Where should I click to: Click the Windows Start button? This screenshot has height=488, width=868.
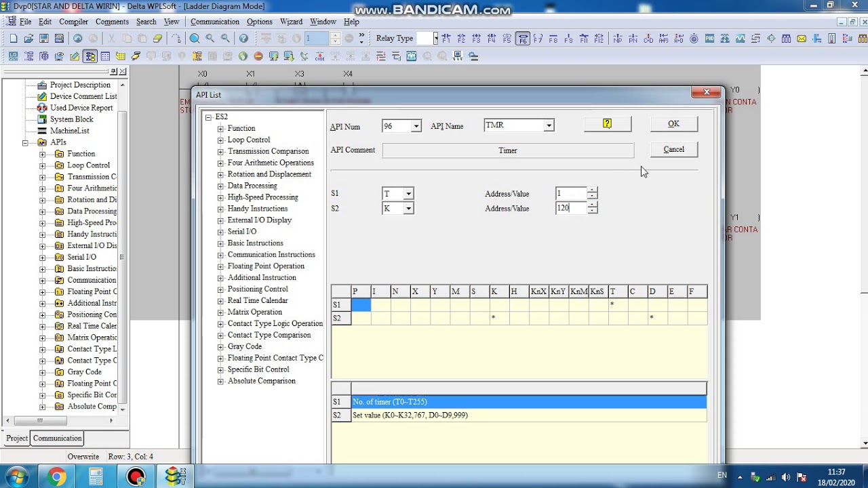(x=16, y=477)
